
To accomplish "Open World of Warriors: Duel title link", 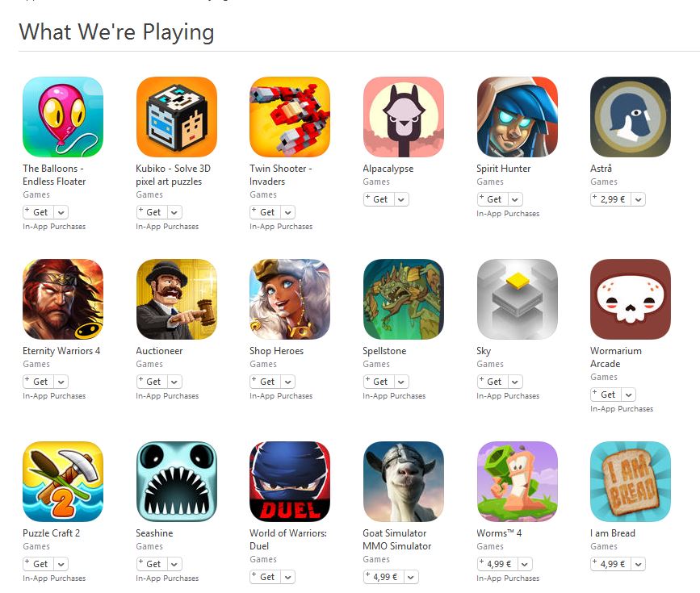I will point(288,540).
